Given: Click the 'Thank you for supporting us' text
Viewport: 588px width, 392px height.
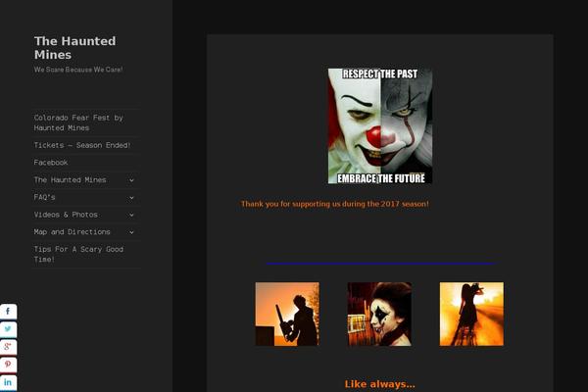Looking at the screenshot, I should coord(335,204).
